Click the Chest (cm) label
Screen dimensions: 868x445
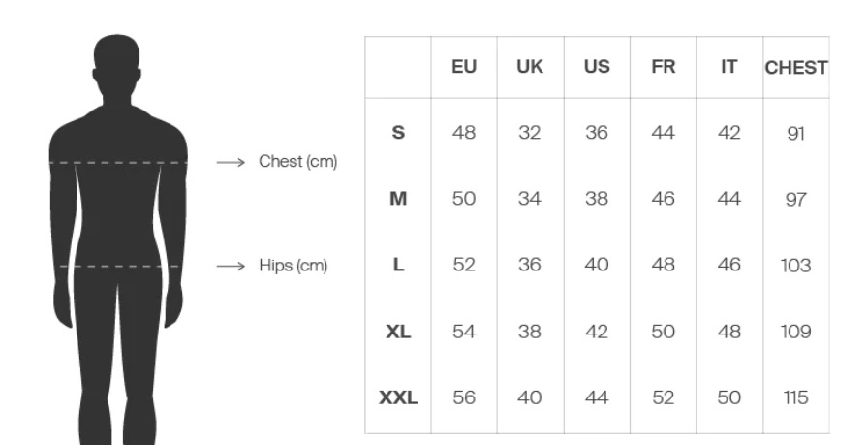tap(297, 162)
